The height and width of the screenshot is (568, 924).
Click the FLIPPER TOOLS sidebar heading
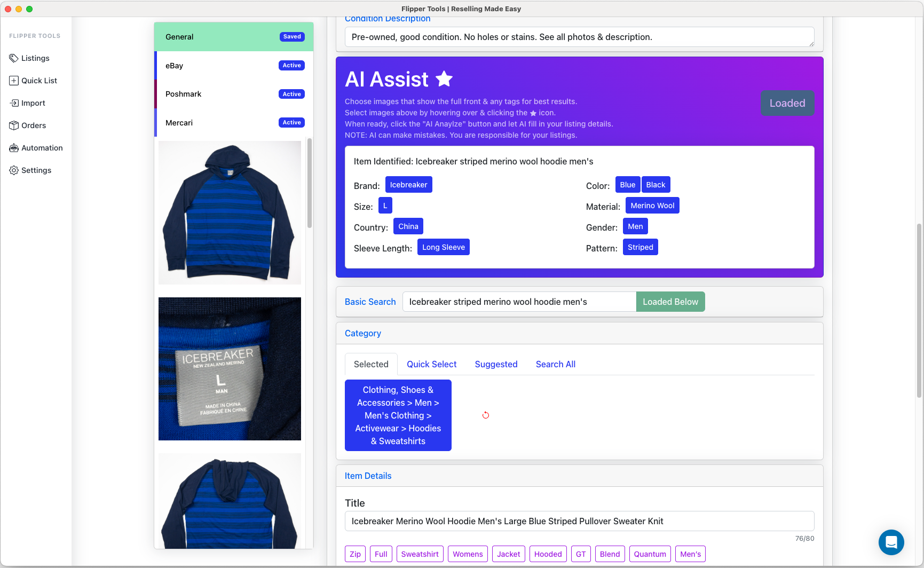tap(35, 36)
